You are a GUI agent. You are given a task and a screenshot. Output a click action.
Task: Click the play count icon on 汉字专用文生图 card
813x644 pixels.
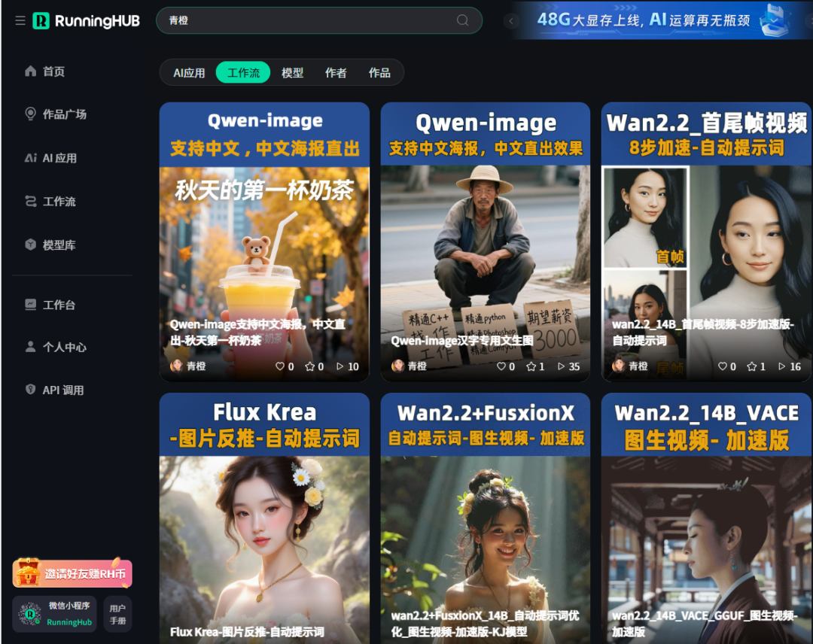click(561, 366)
